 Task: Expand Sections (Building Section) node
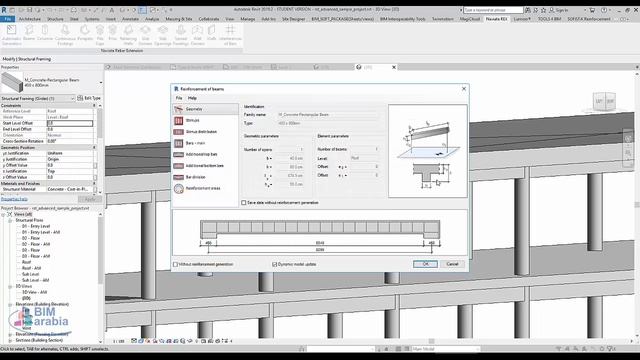(x=10, y=340)
